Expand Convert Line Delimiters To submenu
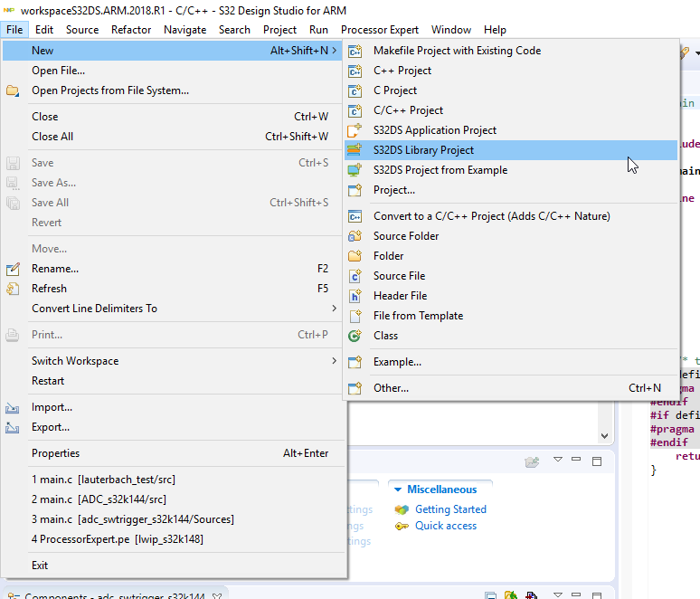This screenshot has width=700, height=599. coord(335,309)
